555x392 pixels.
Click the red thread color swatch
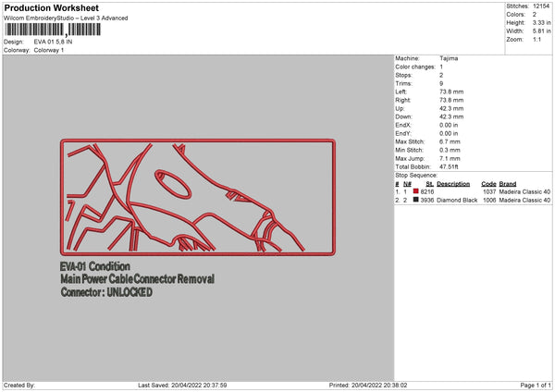coord(416,191)
